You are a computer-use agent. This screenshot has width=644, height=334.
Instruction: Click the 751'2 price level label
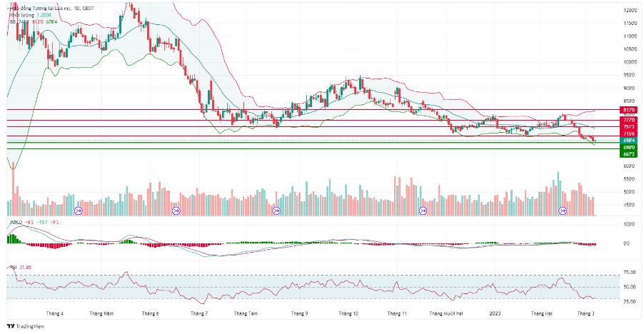point(629,127)
